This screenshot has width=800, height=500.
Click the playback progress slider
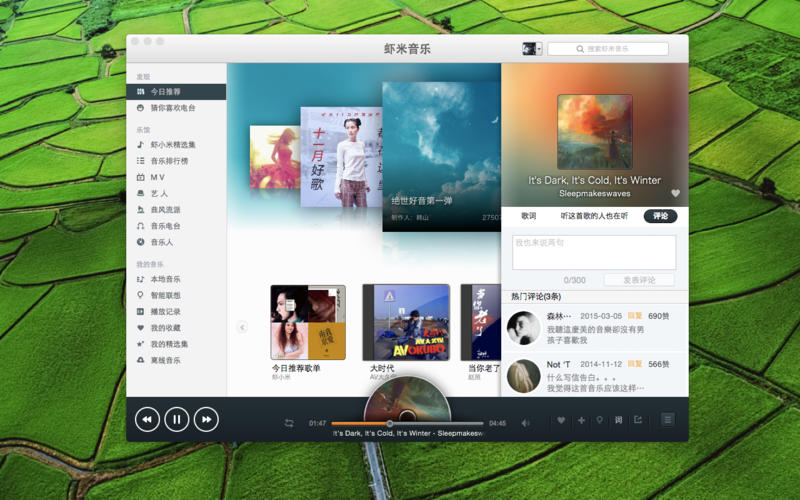407,423
